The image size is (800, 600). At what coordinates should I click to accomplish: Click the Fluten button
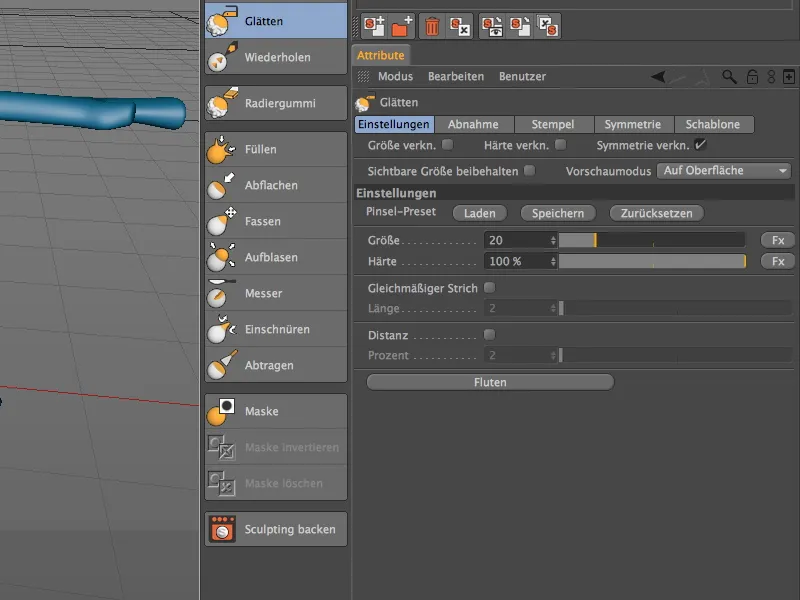tap(490, 382)
